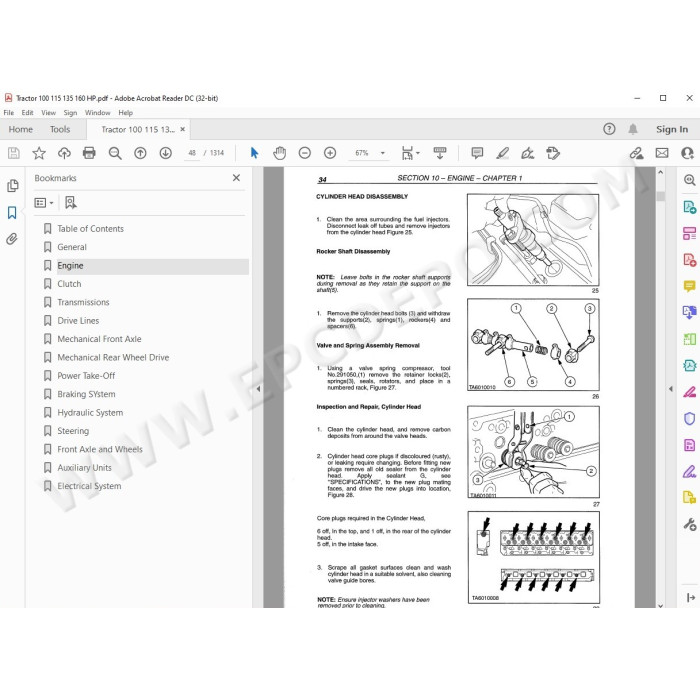The height and width of the screenshot is (700, 700).
Task: Open the Sign document pen icon
Action: (527, 153)
